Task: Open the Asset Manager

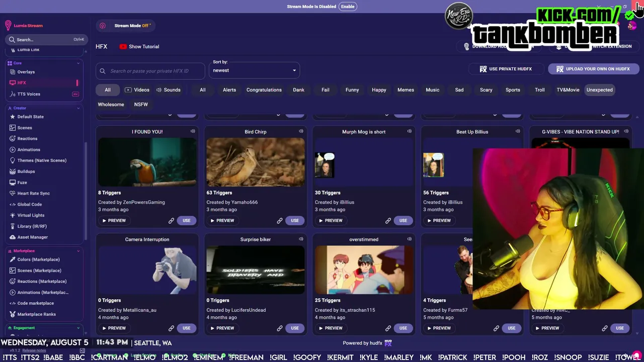Action: 32,237
